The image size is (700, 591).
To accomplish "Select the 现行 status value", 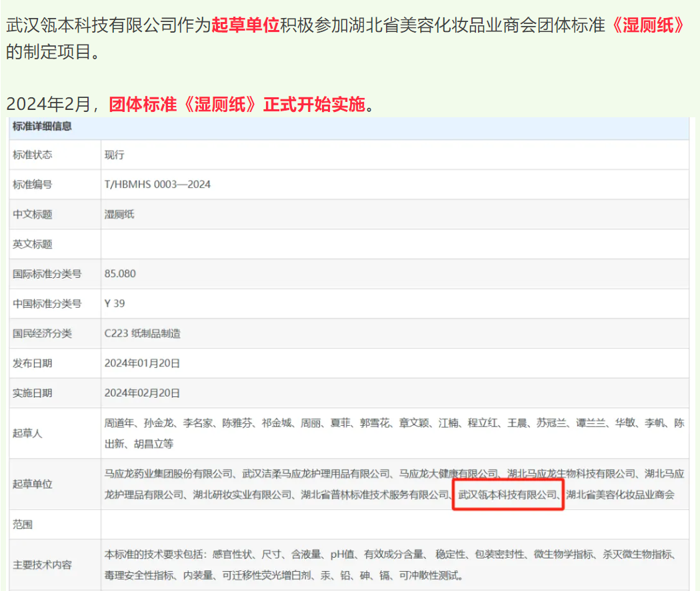I will [114, 155].
